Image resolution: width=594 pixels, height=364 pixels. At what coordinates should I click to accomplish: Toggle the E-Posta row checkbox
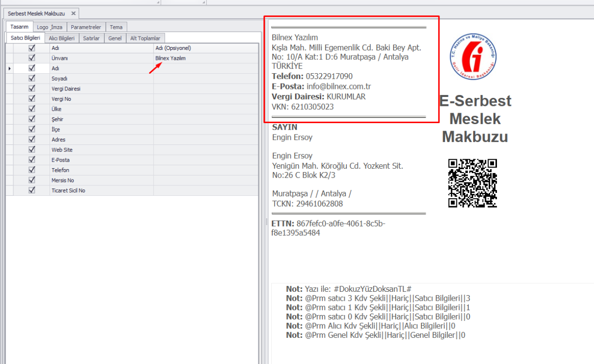32,160
